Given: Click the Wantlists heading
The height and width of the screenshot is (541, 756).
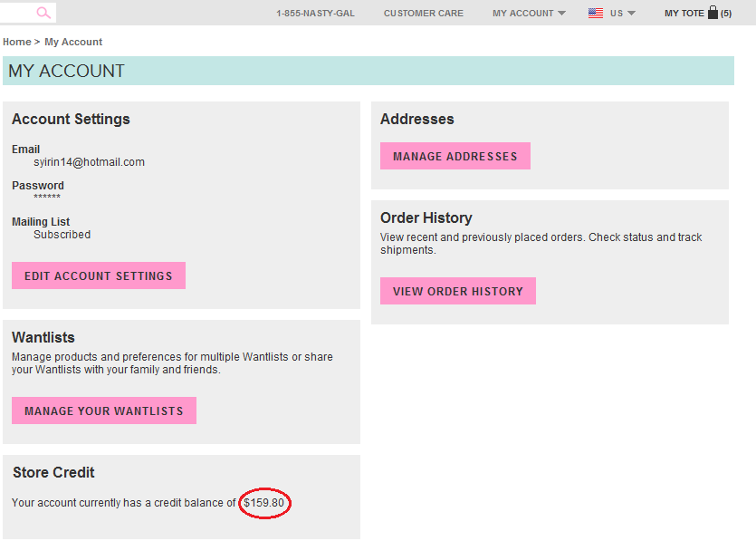Looking at the screenshot, I should (x=43, y=337).
